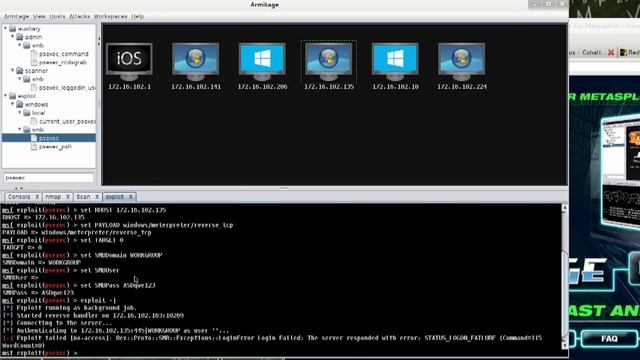Click the 'Started reverse handler' console line
Image resolution: width=640 pixels, height=360 pixels.
(93, 315)
